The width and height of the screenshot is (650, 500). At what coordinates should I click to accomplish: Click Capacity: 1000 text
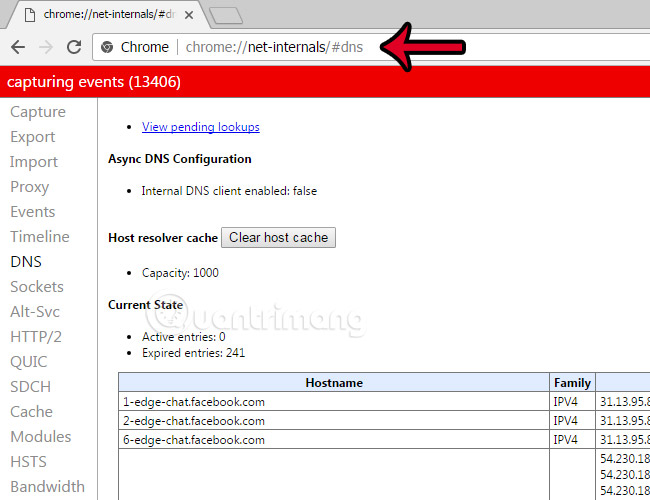[x=180, y=273]
